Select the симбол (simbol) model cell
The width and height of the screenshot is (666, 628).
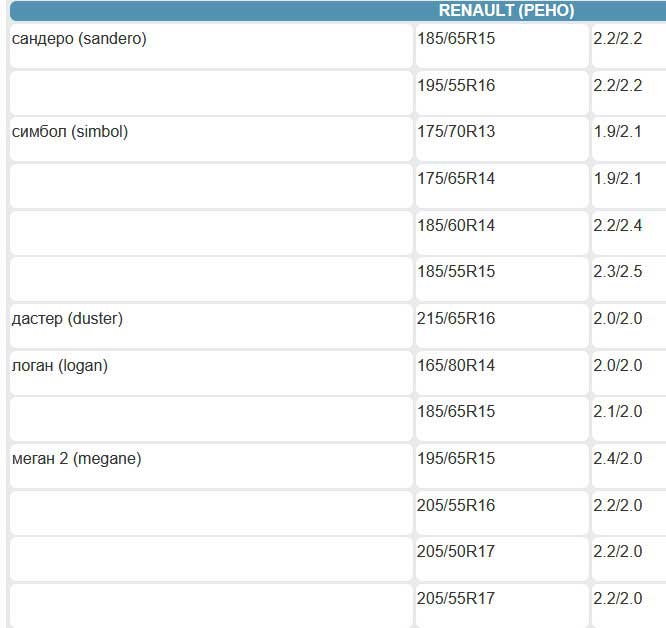pos(211,139)
